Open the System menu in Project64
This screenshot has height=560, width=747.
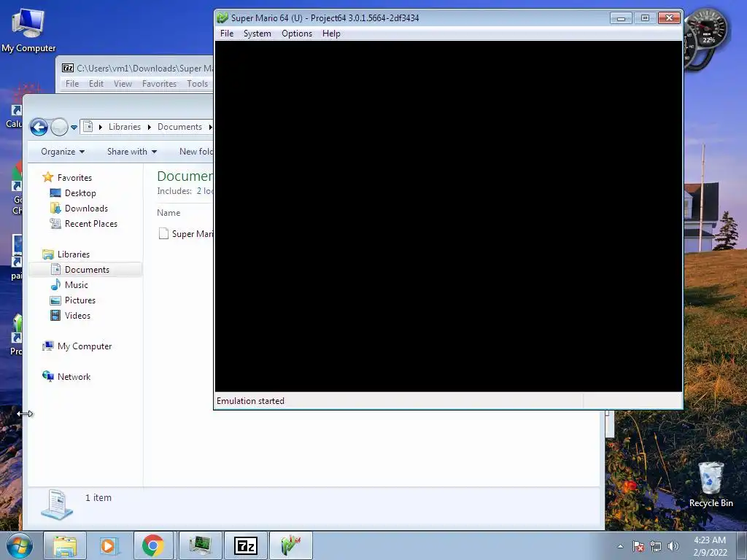258,34
